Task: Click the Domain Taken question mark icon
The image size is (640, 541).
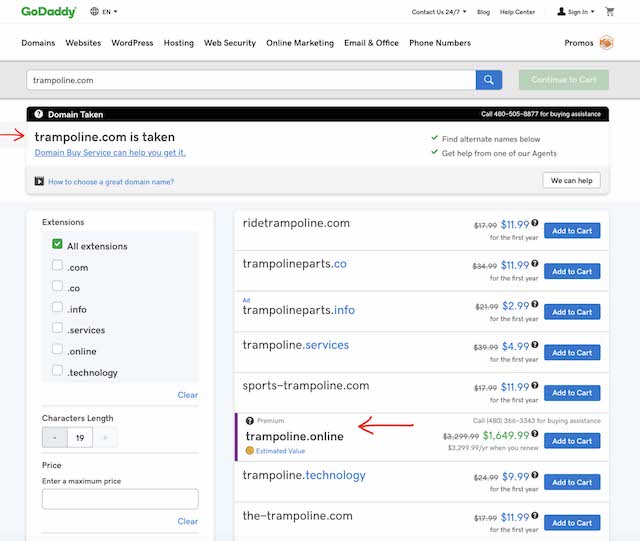Action: (39, 114)
